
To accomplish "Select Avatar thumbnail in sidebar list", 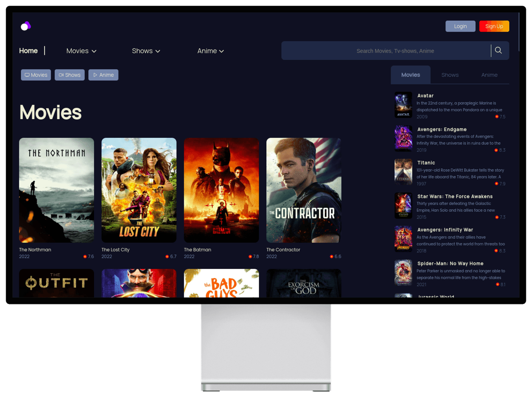I will pyautogui.click(x=403, y=105).
